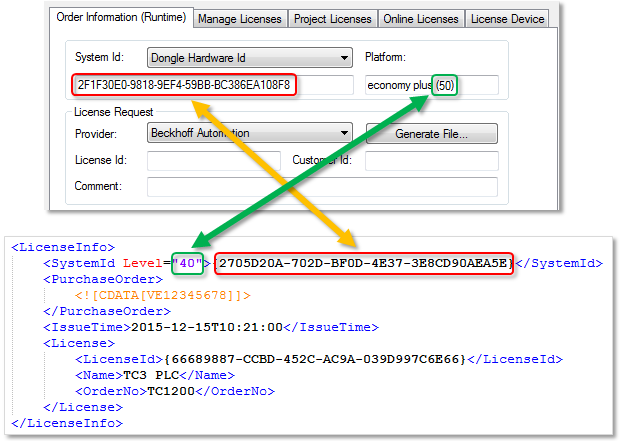This screenshot has height=441, width=621.
Task: Click the Platform field showing economy plus (50)
Action: pos(432,85)
